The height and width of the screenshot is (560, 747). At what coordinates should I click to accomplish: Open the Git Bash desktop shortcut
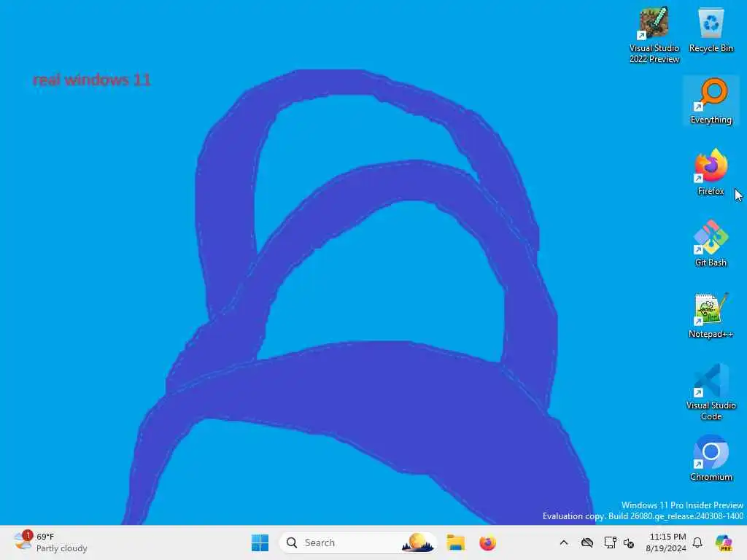[711, 244]
